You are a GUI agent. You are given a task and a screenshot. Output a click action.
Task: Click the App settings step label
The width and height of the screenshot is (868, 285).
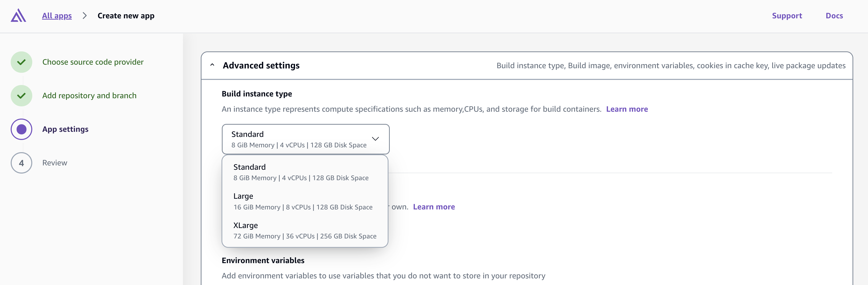(65, 129)
